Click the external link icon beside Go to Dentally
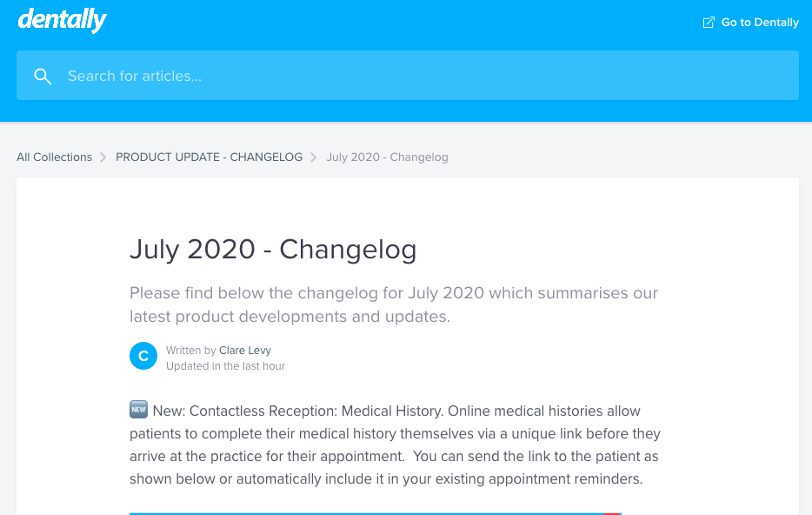The width and height of the screenshot is (812, 515). (707, 22)
